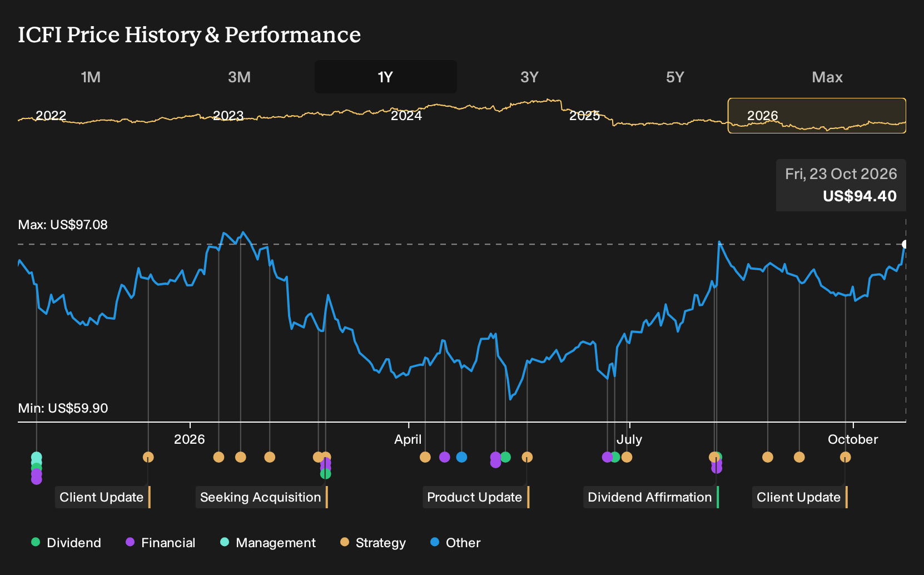The height and width of the screenshot is (575, 924).
Task: Click the Max: US$97.08 label
Action: click(x=63, y=225)
